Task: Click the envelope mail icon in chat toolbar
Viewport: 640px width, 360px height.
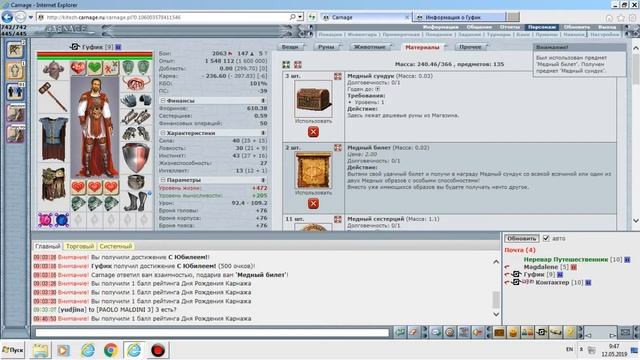Action: tap(625, 333)
